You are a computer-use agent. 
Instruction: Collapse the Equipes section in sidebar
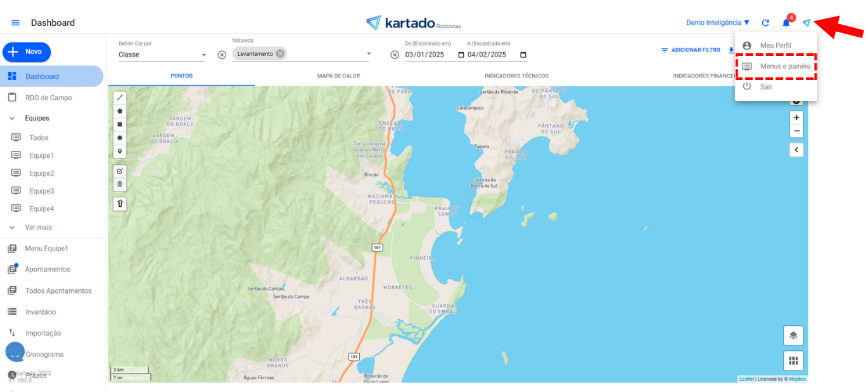point(12,118)
